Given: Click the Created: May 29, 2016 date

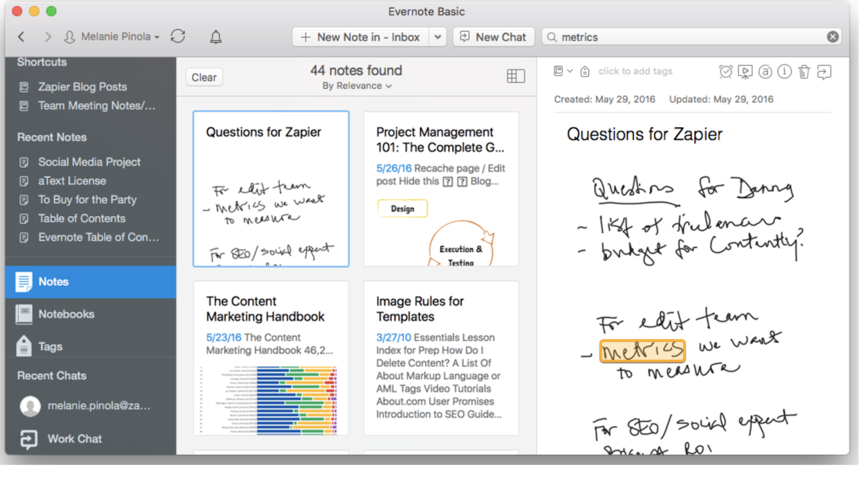Looking at the screenshot, I should tap(605, 100).
